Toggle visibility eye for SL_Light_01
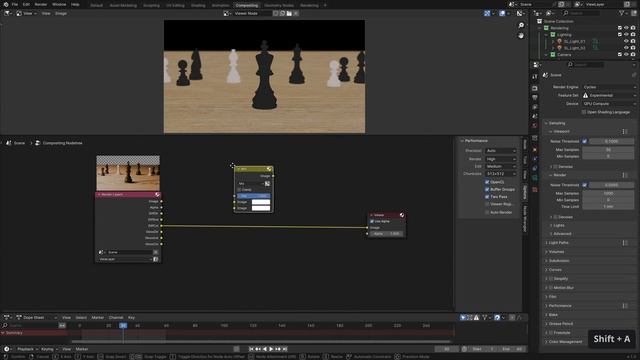Image resolution: width=640 pixels, height=360 pixels. coord(627,41)
